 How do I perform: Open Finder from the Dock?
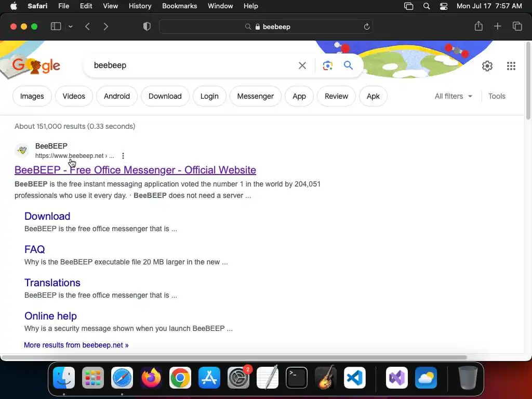coord(64,378)
